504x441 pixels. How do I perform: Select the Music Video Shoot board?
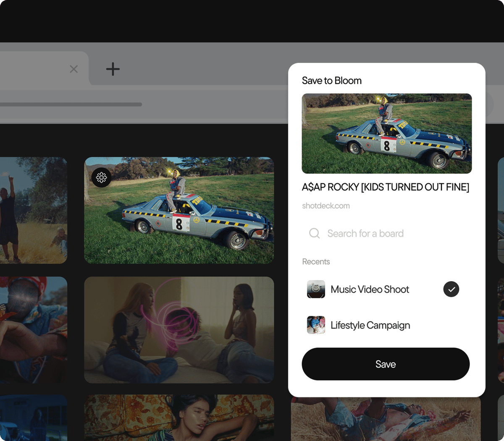tap(386, 289)
